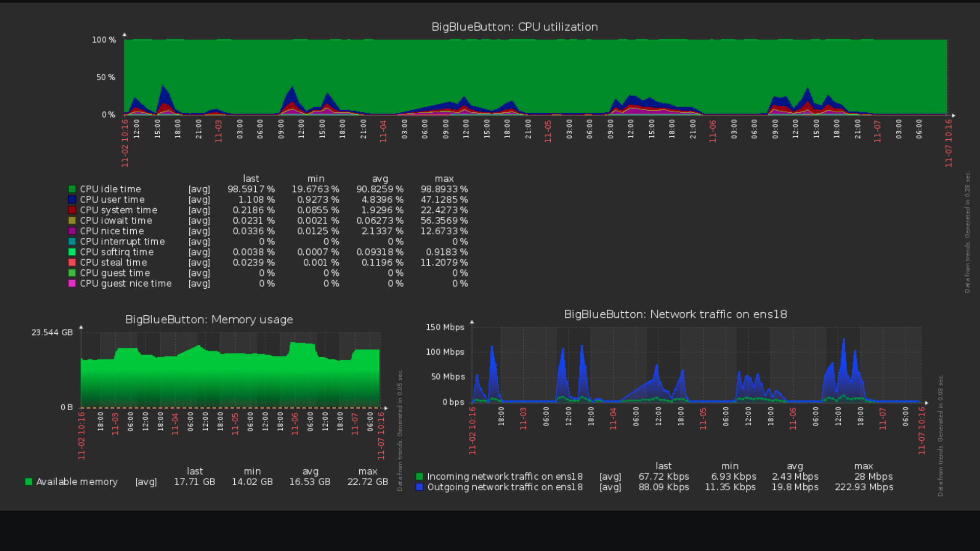The image size is (980, 551).
Task: Click the CPU iowait time olive swatch
Action: [72, 220]
